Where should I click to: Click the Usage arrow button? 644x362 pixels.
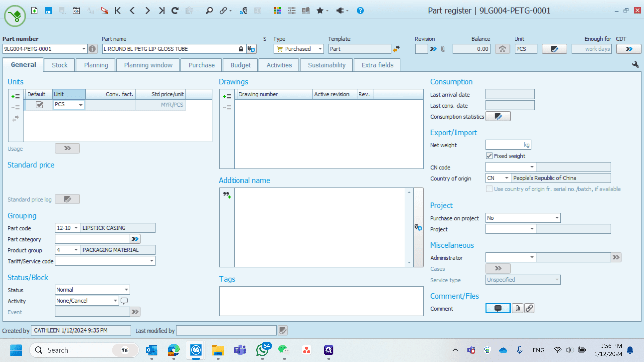tap(67, 148)
